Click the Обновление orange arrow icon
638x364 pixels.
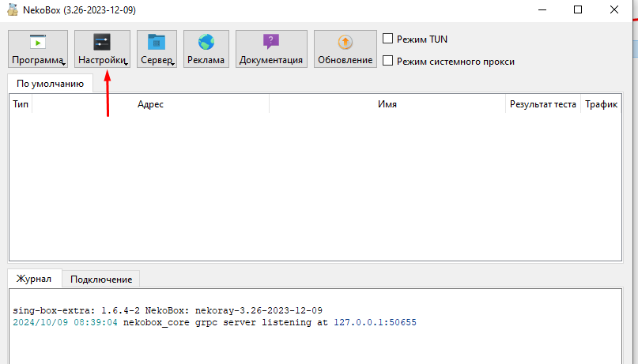(345, 43)
